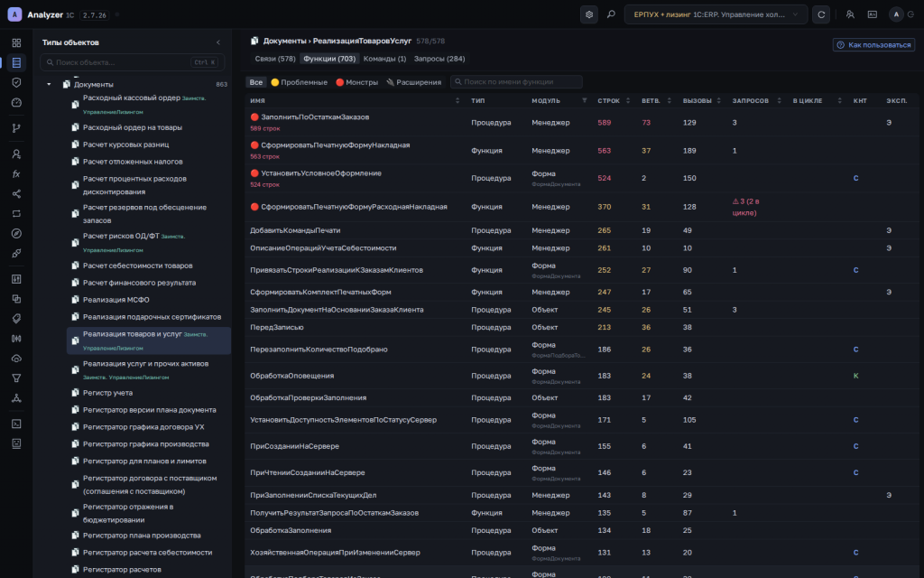This screenshot has width=924, height=578.
Task: Collapse the 'Типы объектов' panel
Action: pos(218,42)
